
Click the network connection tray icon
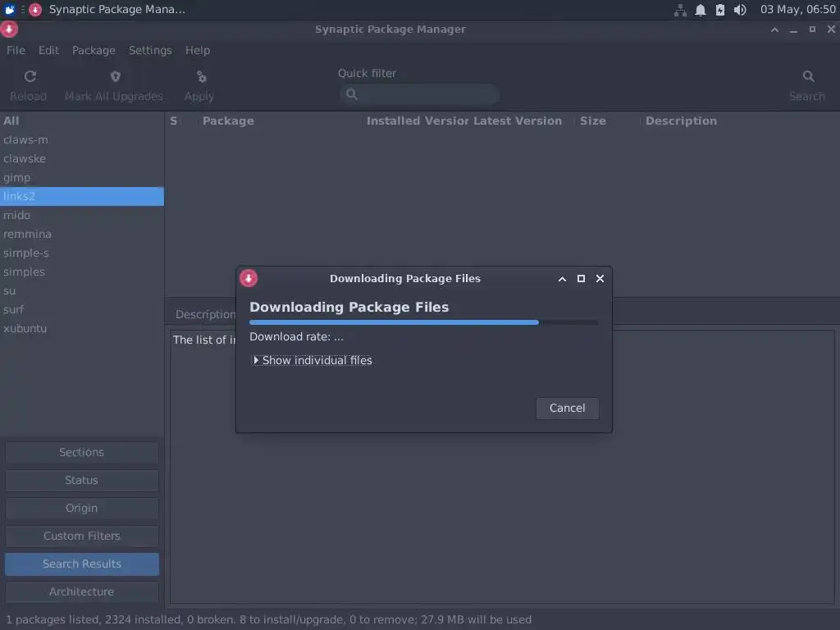click(x=680, y=10)
